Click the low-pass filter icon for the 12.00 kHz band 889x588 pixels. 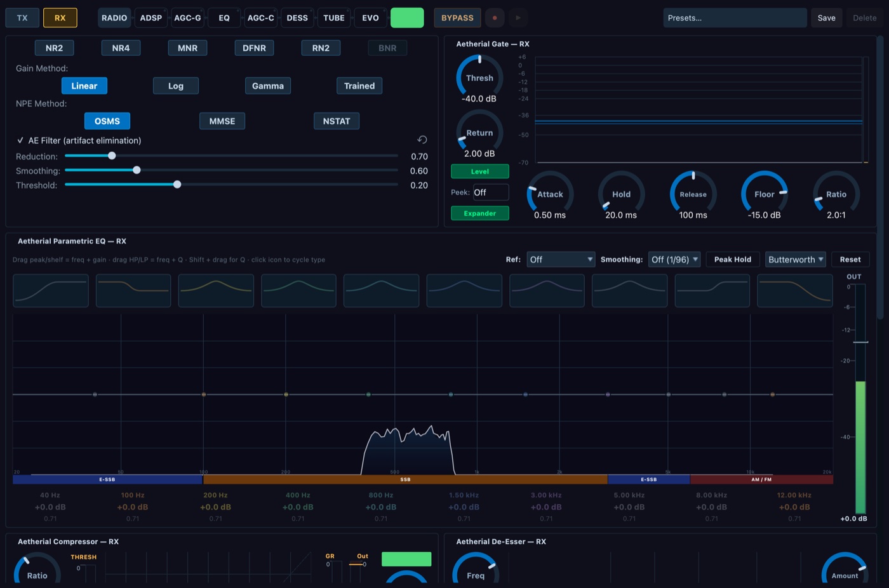795,291
